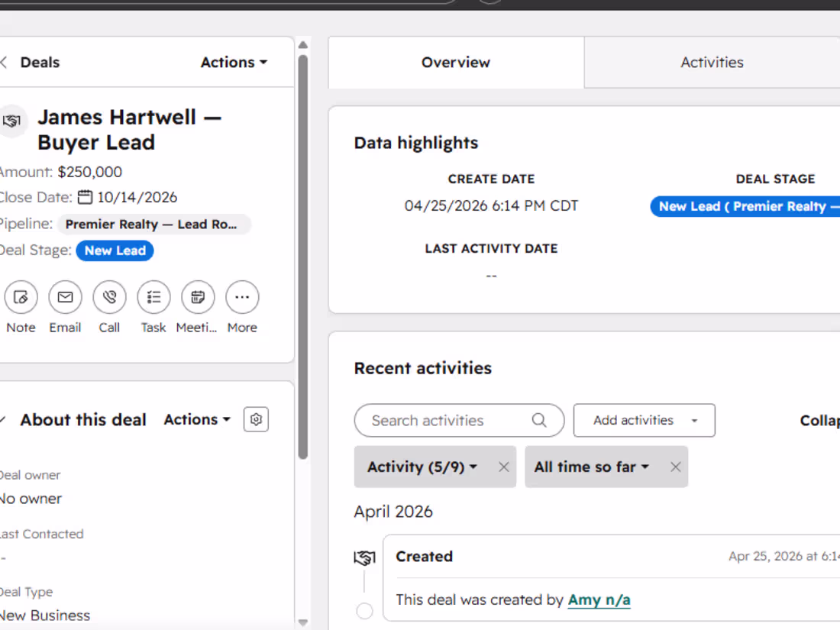Open About this deal settings gear

coord(256,419)
